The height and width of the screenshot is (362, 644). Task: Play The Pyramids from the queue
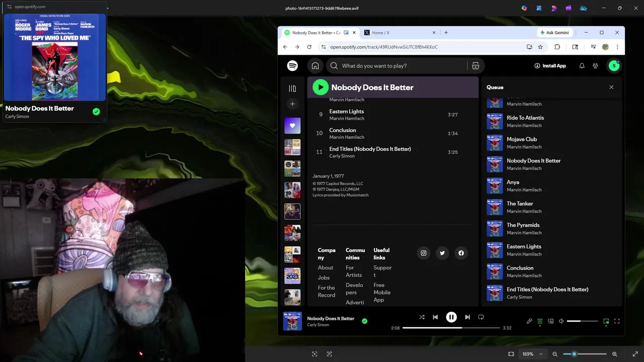pos(551,229)
